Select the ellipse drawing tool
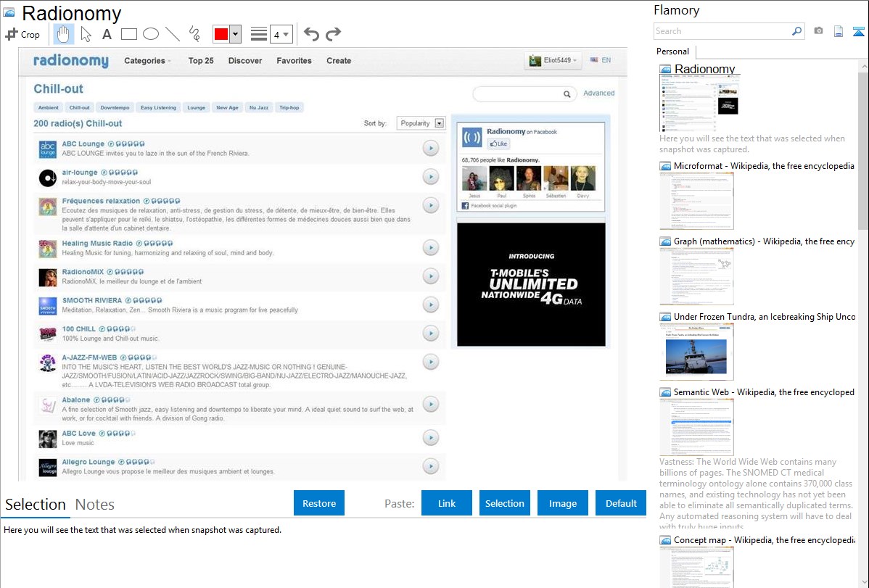Image resolution: width=869 pixels, height=588 pixels. (151, 34)
